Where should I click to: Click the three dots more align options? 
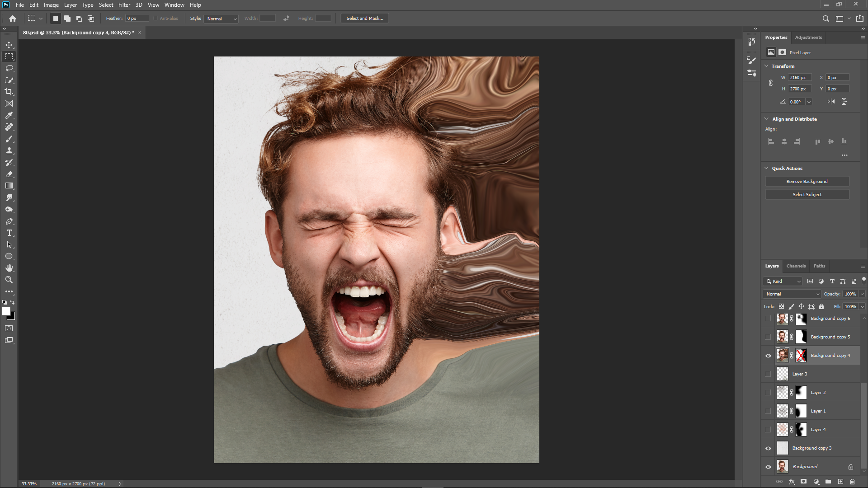tap(844, 155)
